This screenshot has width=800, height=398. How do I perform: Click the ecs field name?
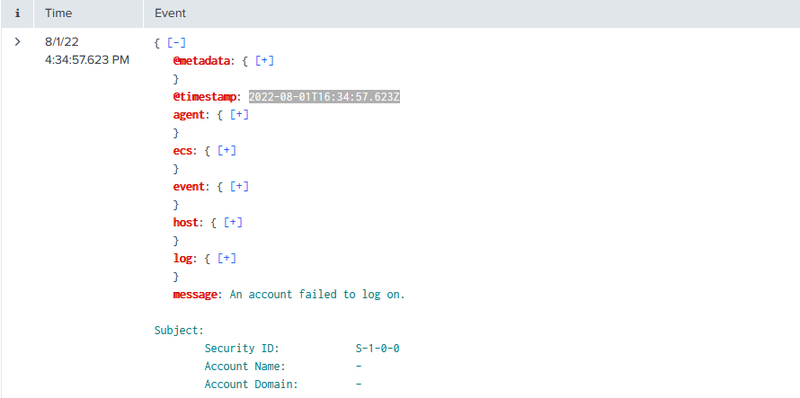coord(182,151)
